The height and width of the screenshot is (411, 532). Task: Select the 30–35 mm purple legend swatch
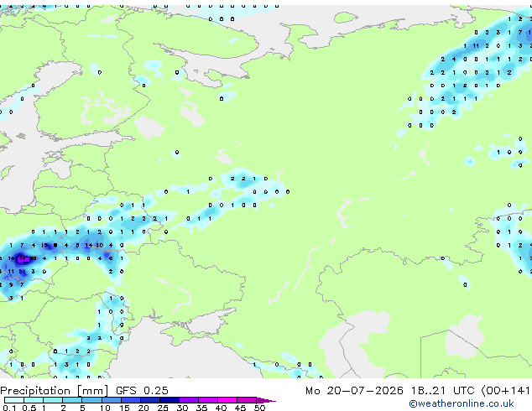tap(189, 400)
